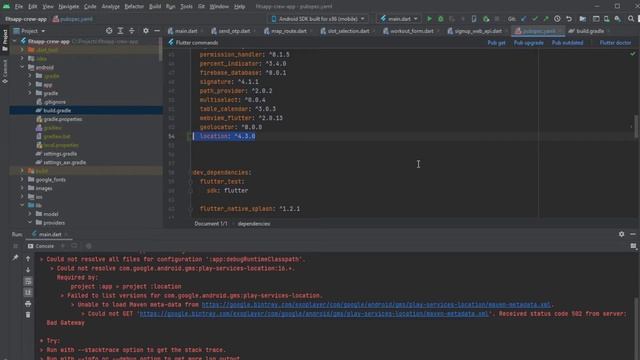Image resolution: width=640 pixels, height=360 pixels.
Task: Open the Project view type dropdown
Action: click(x=29, y=31)
